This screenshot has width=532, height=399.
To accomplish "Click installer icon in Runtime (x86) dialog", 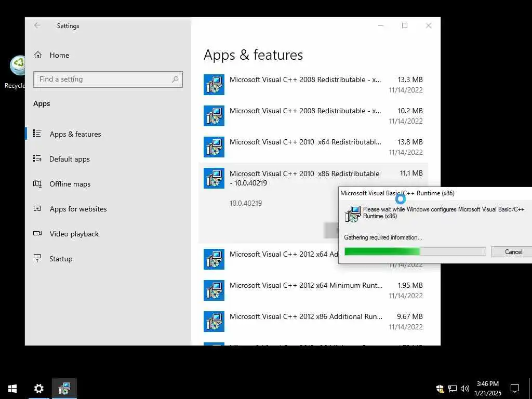I will point(353,214).
